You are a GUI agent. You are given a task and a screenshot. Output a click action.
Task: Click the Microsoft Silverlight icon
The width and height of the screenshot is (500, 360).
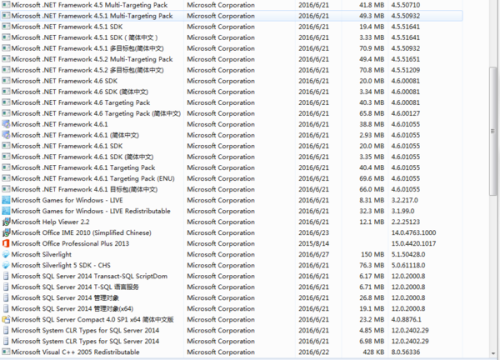tap(6, 254)
